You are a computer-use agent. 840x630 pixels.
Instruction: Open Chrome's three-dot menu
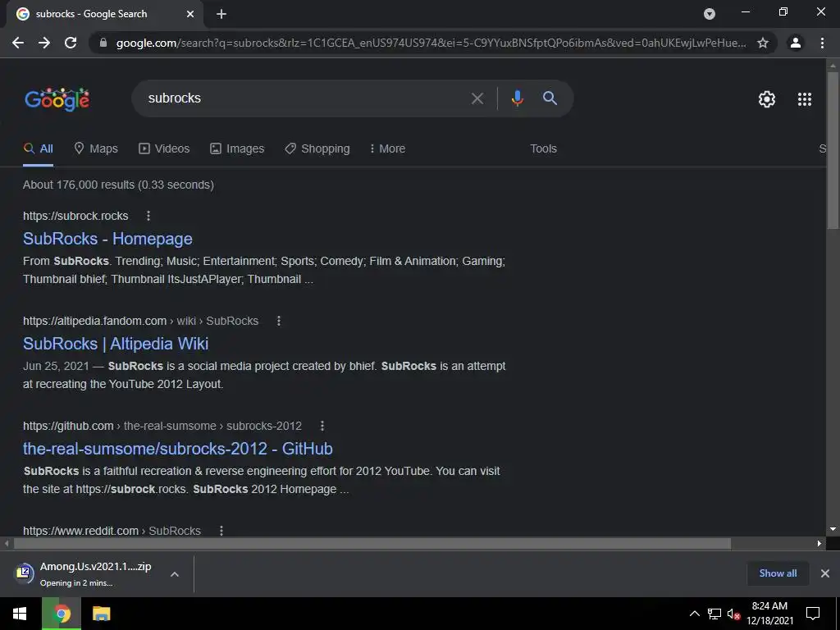click(822, 43)
